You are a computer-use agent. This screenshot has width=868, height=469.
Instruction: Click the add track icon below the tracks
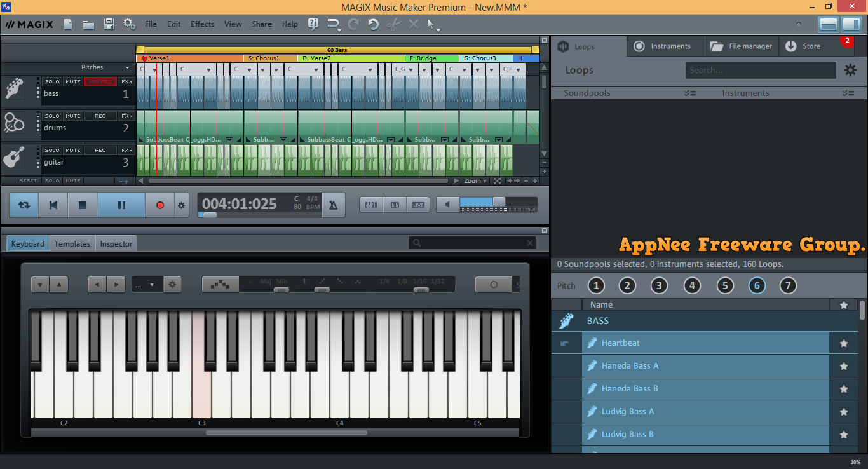tap(123, 181)
